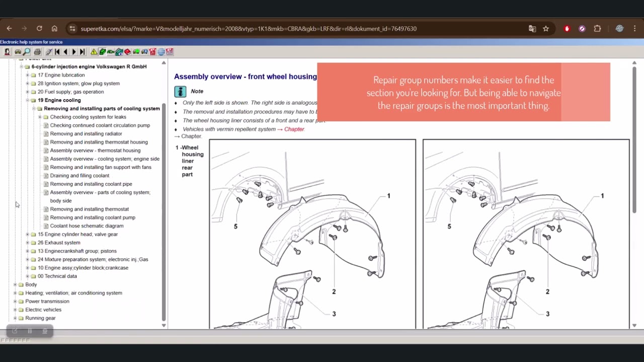Image resolution: width=644 pixels, height=362 pixels.
Task: Select 24 Mixture preparation system entry
Action: coord(93,259)
